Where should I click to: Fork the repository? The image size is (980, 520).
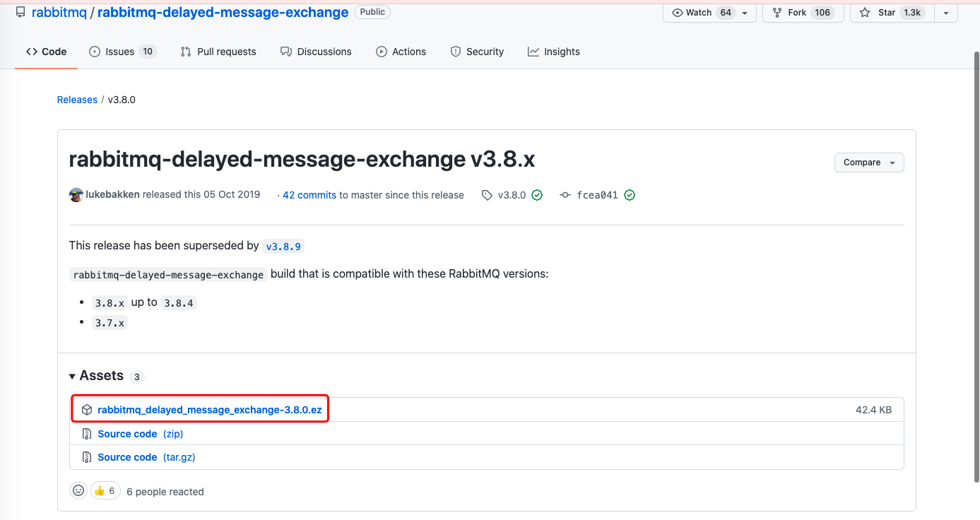pyautogui.click(x=802, y=13)
